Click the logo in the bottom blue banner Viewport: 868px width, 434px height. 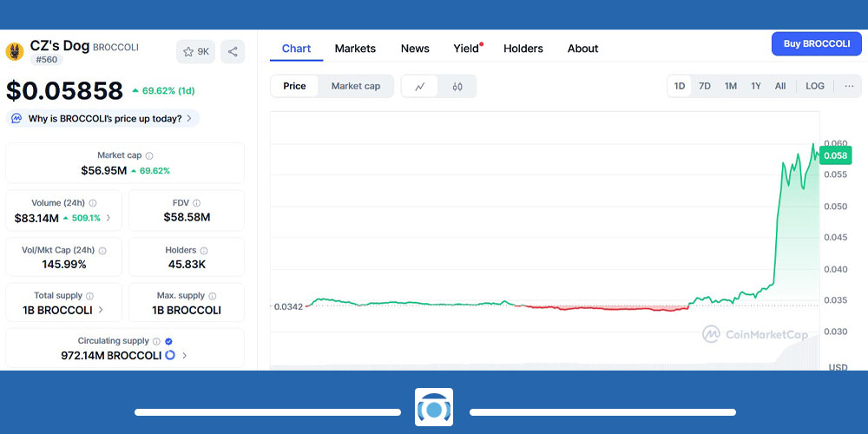(x=434, y=407)
